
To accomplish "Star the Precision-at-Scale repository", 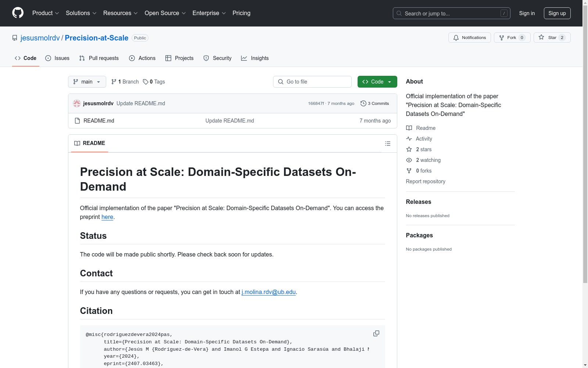I will pos(552,38).
